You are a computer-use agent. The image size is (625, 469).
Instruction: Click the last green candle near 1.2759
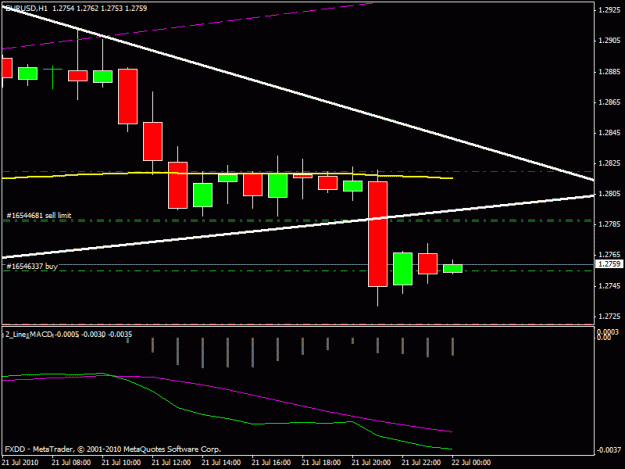[x=453, y=268]
